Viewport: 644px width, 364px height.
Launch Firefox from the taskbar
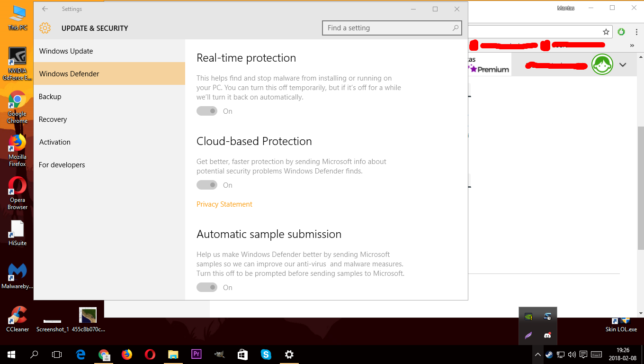[127, 355]
